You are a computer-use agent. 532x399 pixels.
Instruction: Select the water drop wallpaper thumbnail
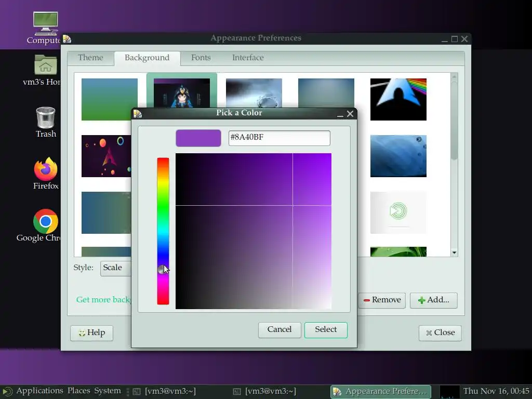point(254,93)
